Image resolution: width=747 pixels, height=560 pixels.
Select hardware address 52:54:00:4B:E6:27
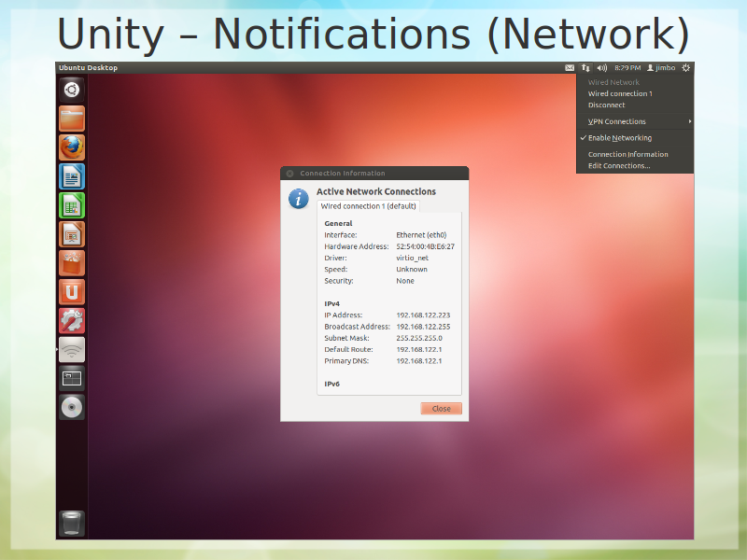(426, 246)
